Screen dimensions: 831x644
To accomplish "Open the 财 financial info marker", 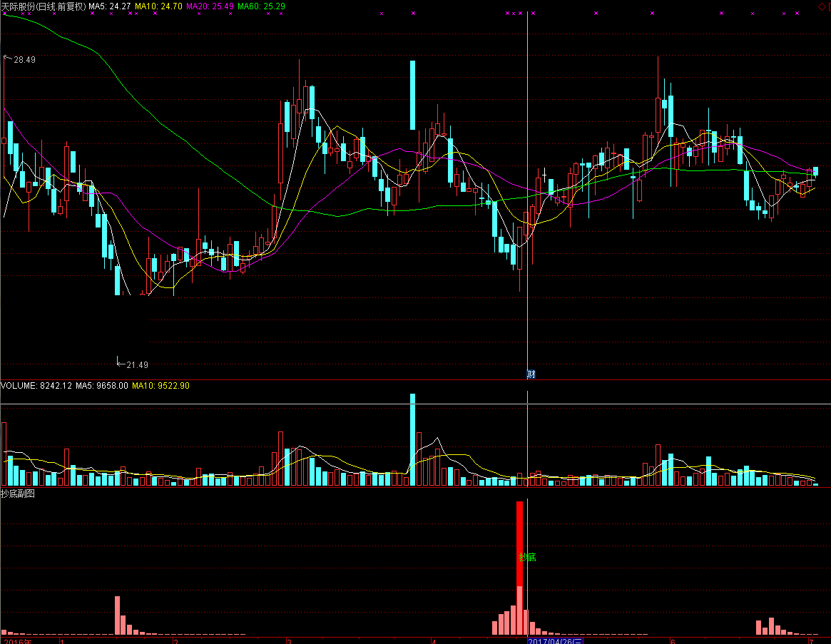I will 531,374.
